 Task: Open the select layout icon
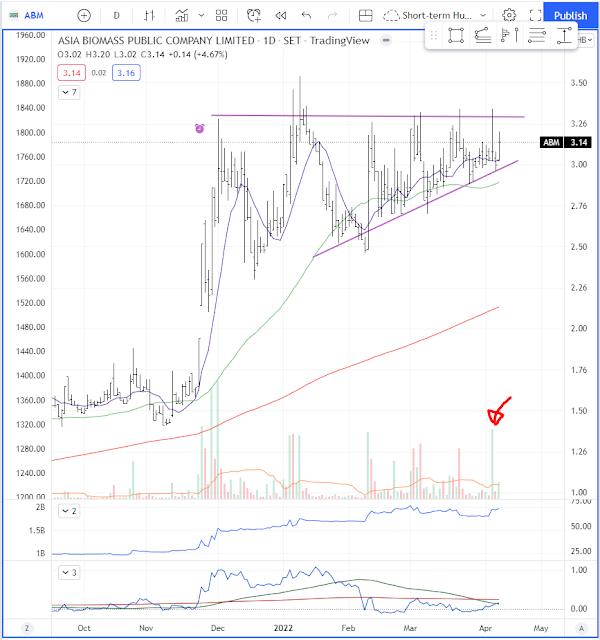[365, 16]
